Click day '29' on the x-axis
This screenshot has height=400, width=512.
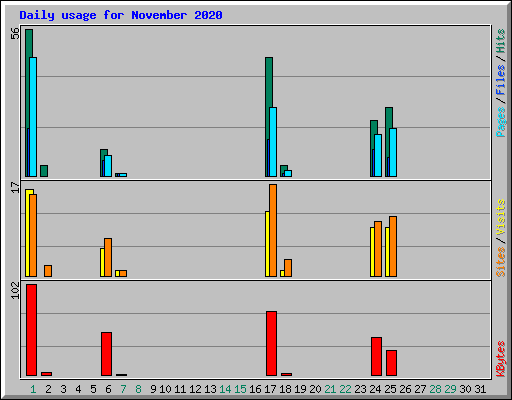click(x=450, y=389)
